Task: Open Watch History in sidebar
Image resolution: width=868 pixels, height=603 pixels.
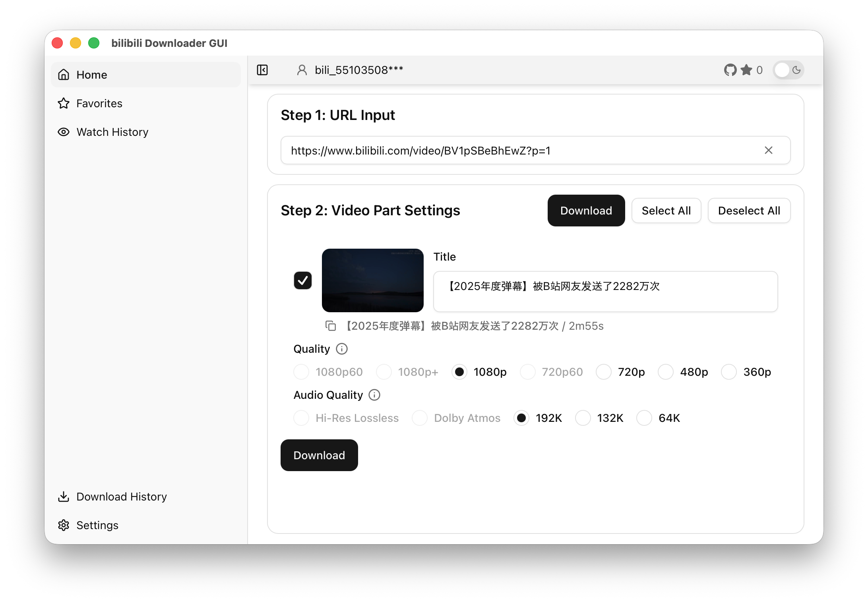Action: [146, 132]
